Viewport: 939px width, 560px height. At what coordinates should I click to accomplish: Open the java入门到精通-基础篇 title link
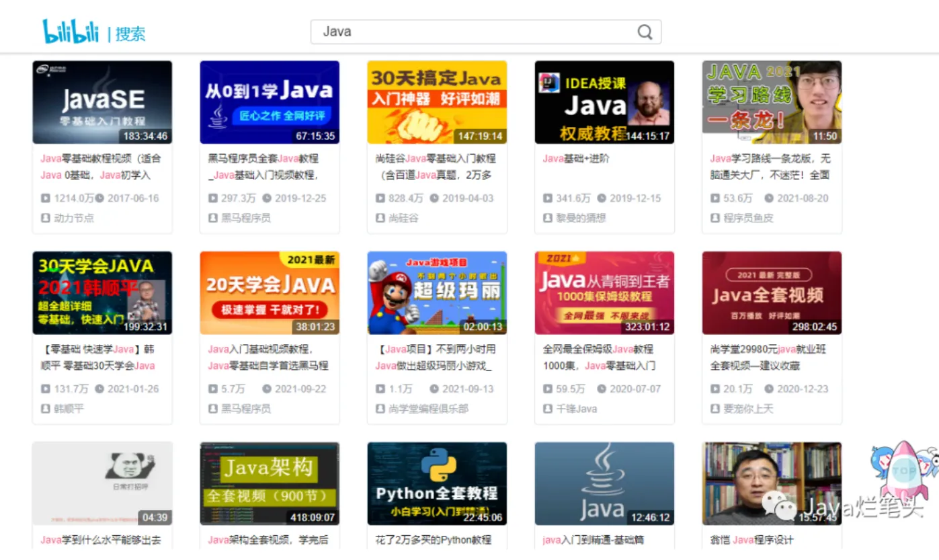pyautogui.click(x=594, y=540)
